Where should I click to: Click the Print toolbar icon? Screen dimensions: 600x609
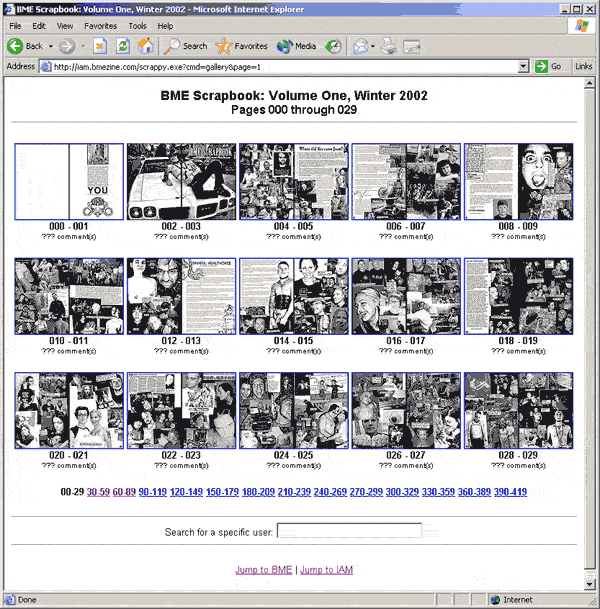tap(389, 46)
